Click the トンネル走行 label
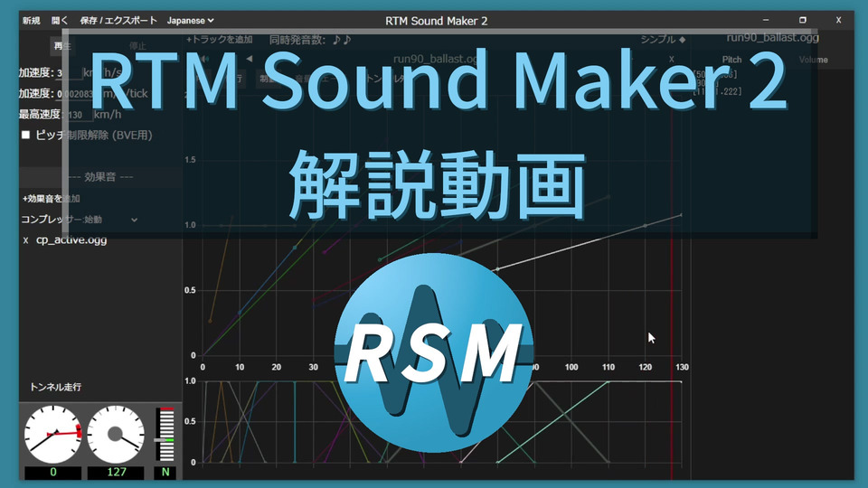This screenshot has height=488, width=868. tap(55, 387)
